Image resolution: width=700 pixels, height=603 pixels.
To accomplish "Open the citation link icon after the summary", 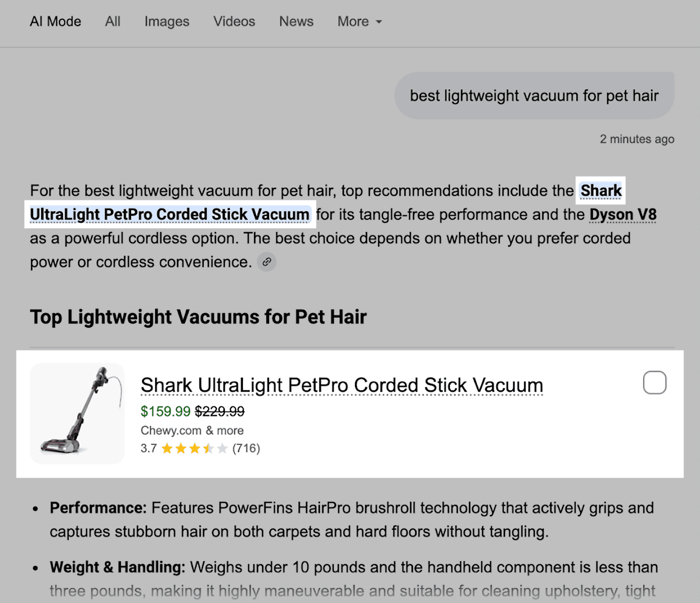I will pos(267,262).
